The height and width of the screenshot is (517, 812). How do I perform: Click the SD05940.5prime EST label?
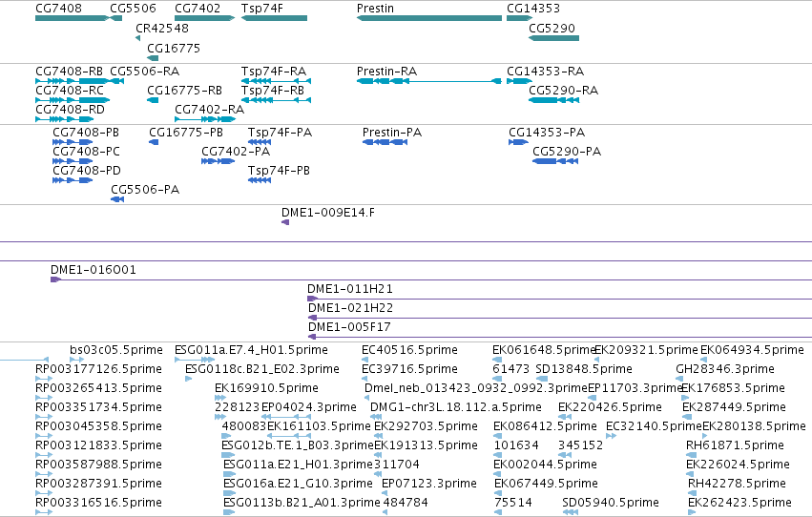pyautogui.click(x=611, y=503)
